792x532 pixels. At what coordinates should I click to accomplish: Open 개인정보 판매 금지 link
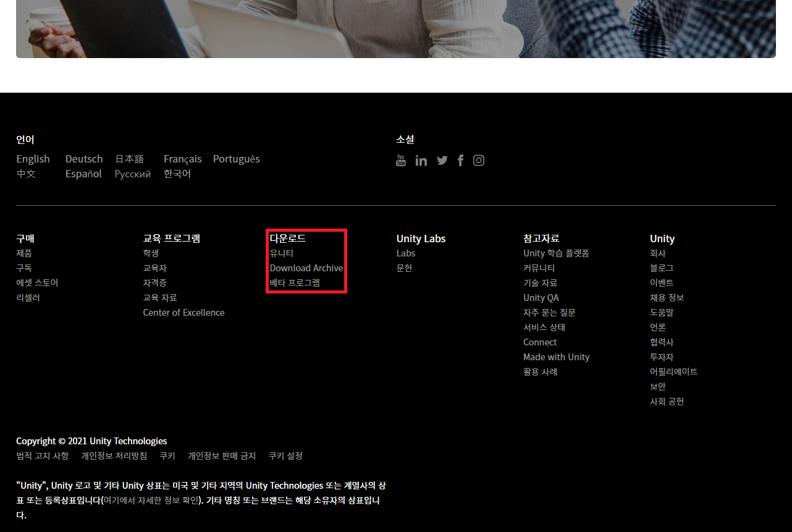(222, 456)
